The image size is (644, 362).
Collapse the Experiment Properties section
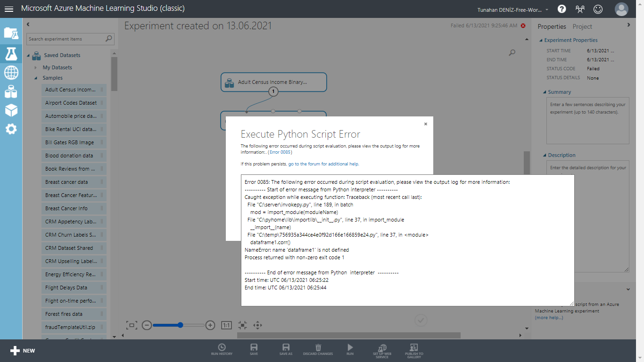[540, 41]
